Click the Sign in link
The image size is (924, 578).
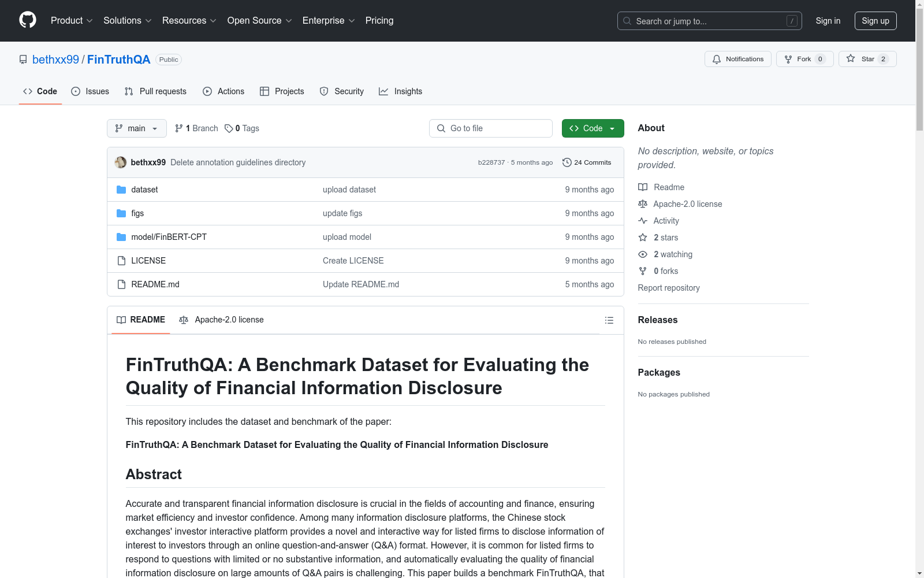pos(828,21)
